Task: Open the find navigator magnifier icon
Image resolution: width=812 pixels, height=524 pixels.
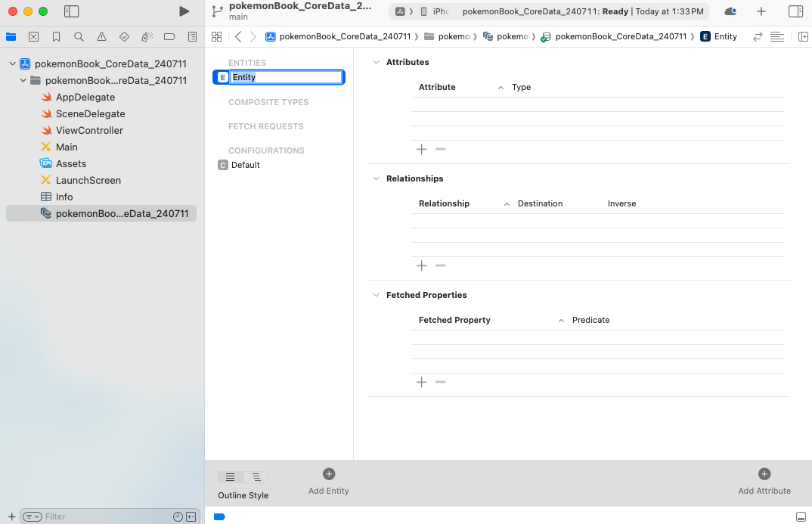Action: 79,37
